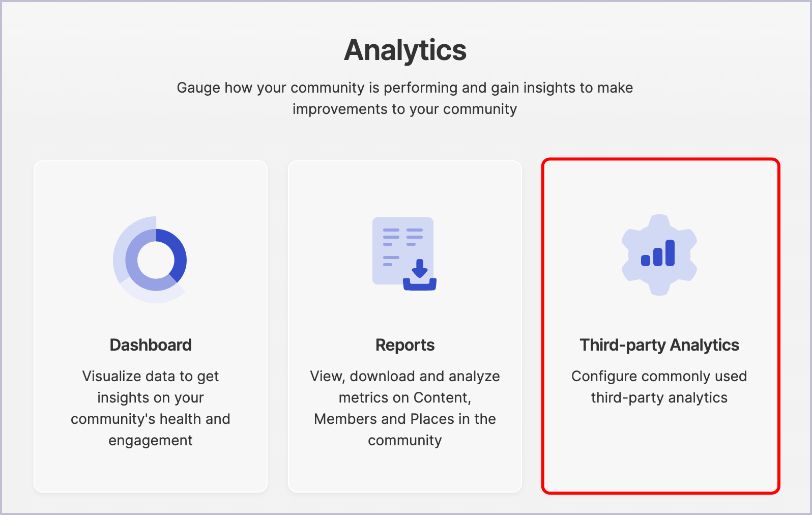The width and height of the screenshot is (812, 515).
Task: Select the report download document icon
Action: coord(403,253)
